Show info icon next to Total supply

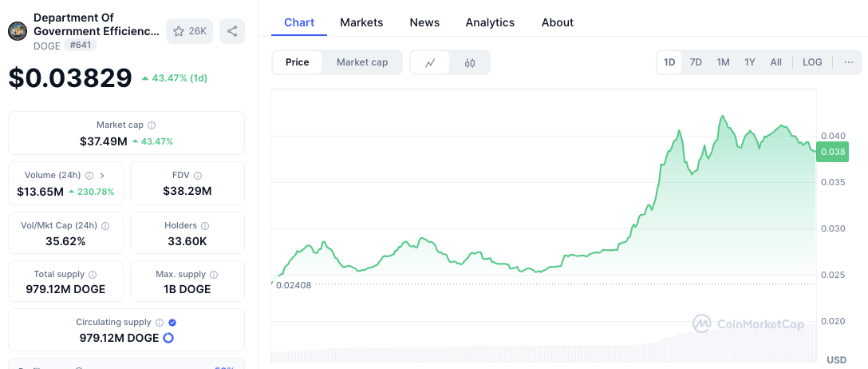pos(93,275)
